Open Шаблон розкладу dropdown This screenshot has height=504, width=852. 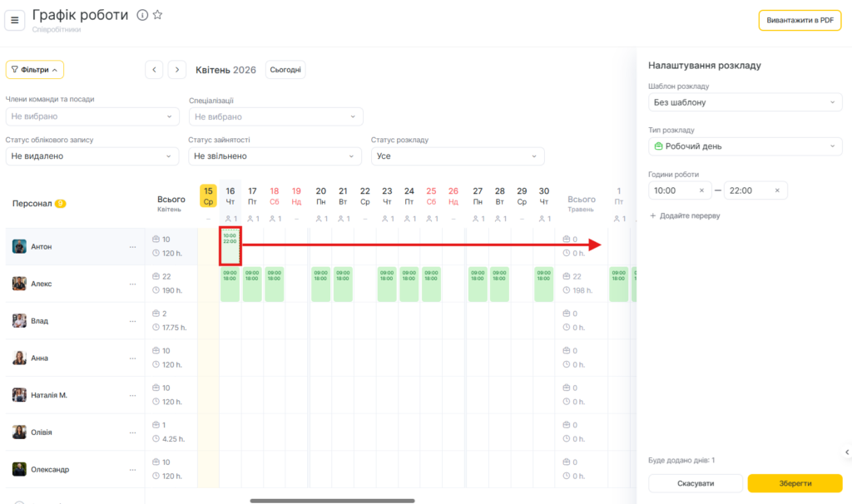click(745, 102)
